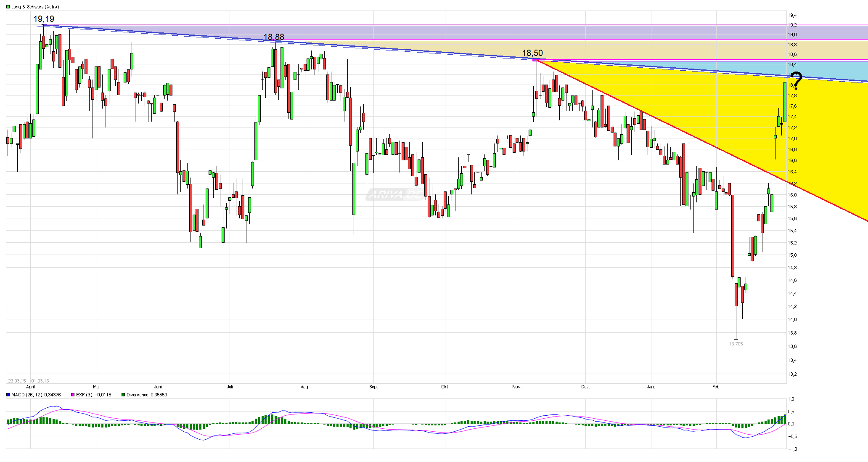Image resolution: width=868 pixels, height=462 pixels.
Task: Click green legend square beside Lang & Schwarz
Action: 8,7
